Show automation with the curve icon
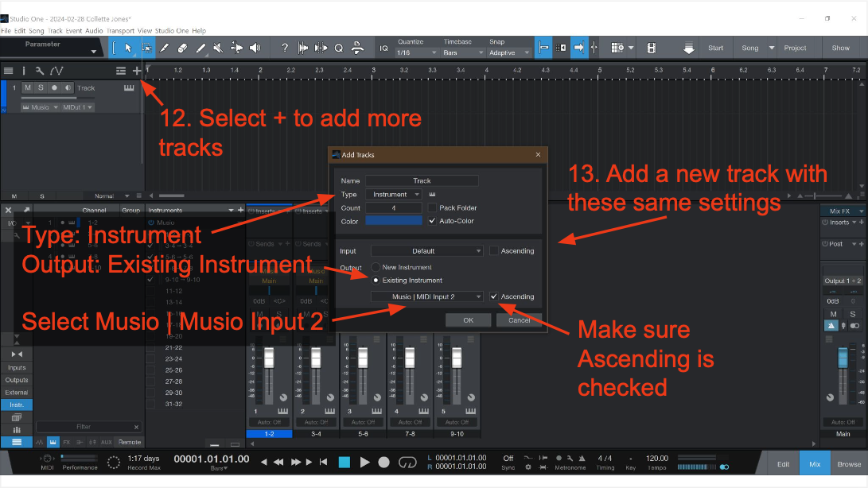868x488 pixels. 56,71
